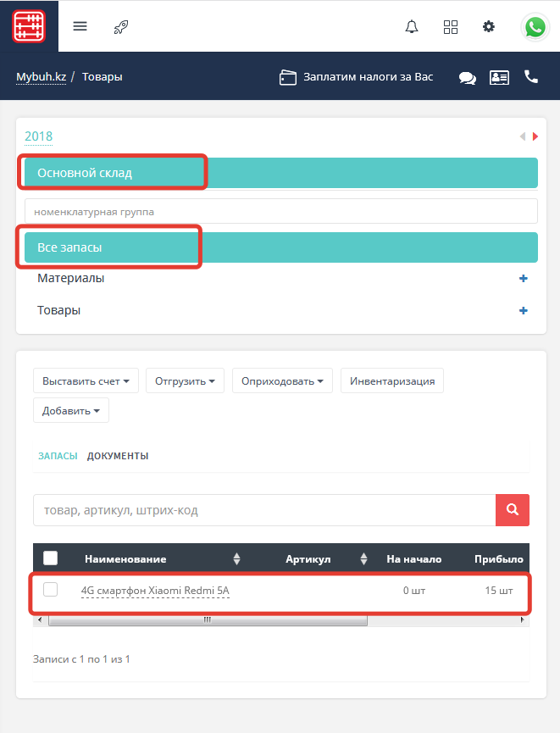Viewport: 560px width, 733px height.
Task: Open Выставить счет dropdown
Action: click(x=86, y=381)
